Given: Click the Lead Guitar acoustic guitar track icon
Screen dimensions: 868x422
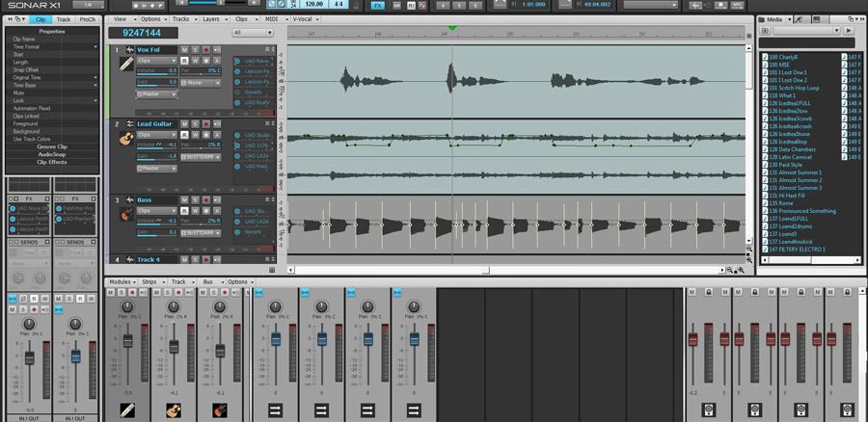Looking at the screenshot, I should (x=125, y=139).
